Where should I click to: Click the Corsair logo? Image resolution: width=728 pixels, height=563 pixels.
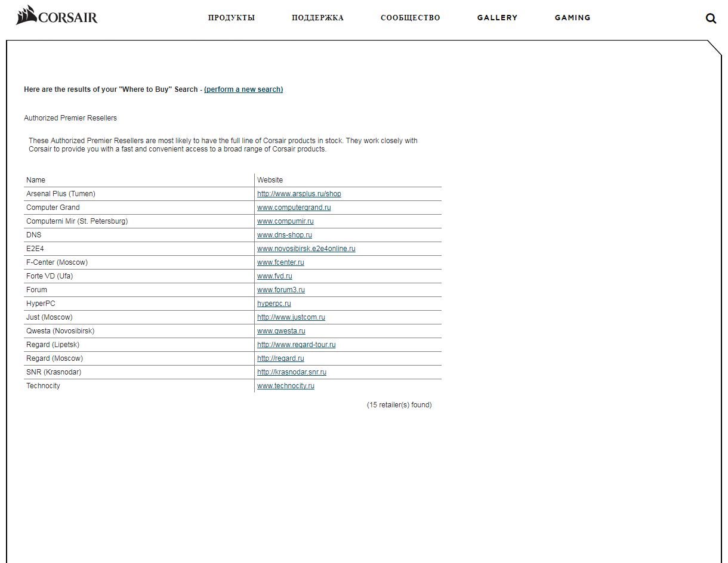pos(57,16)
